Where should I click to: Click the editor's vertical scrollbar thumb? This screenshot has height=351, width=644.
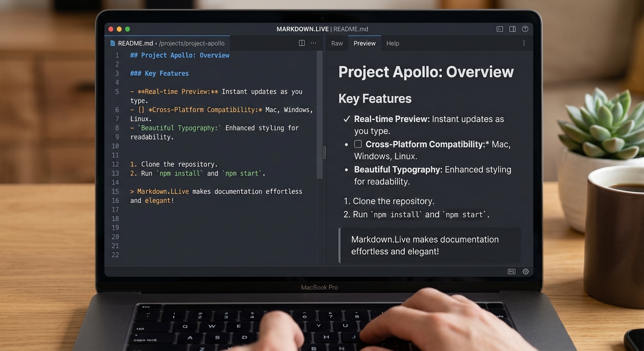[320, 114]
